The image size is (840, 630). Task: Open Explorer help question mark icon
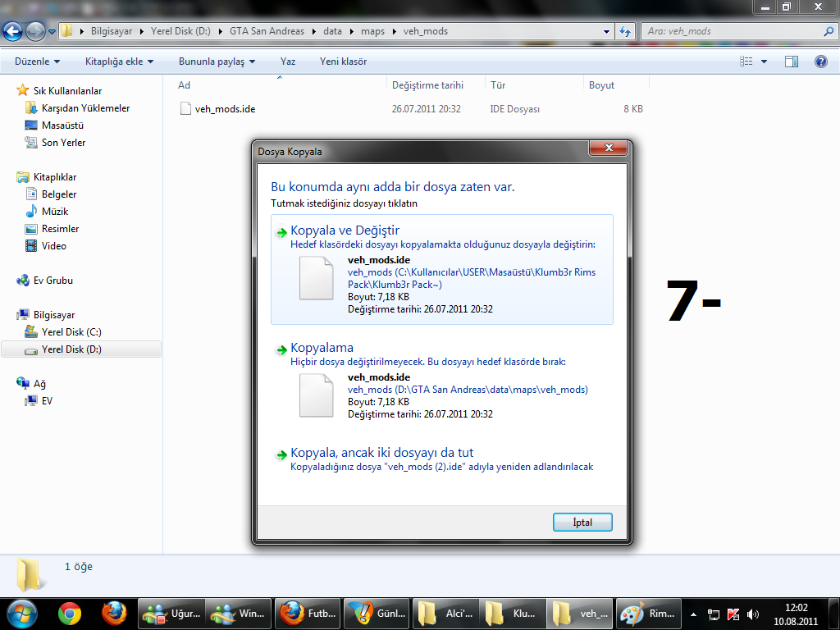click(820, 62)
